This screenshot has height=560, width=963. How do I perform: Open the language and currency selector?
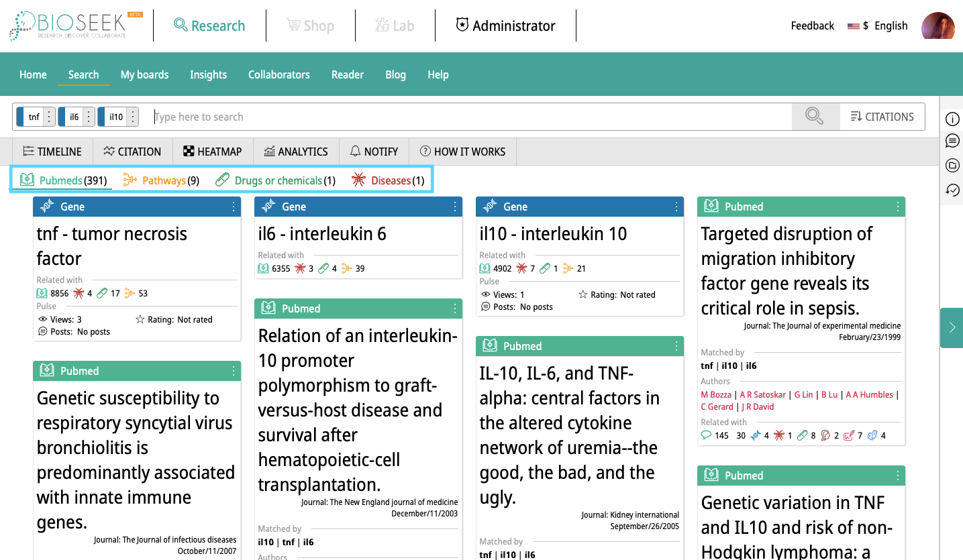(x=877, y=26)
